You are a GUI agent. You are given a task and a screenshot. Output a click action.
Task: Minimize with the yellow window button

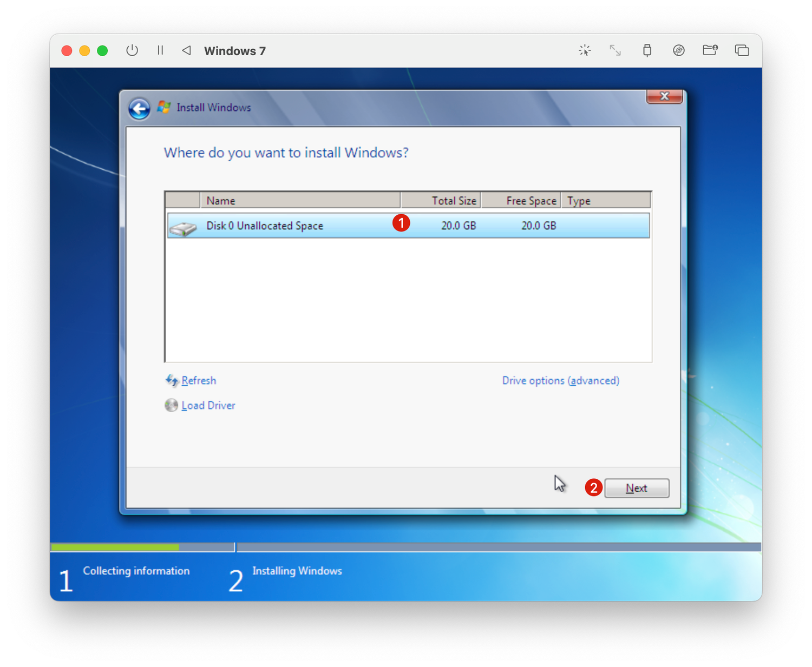[84, 50]
